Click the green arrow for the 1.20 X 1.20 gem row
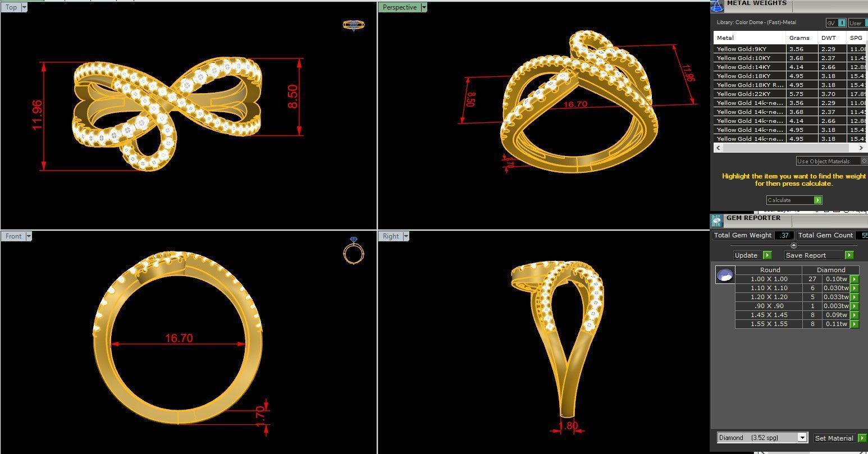 pyautogui.click(x=855, y=297)
